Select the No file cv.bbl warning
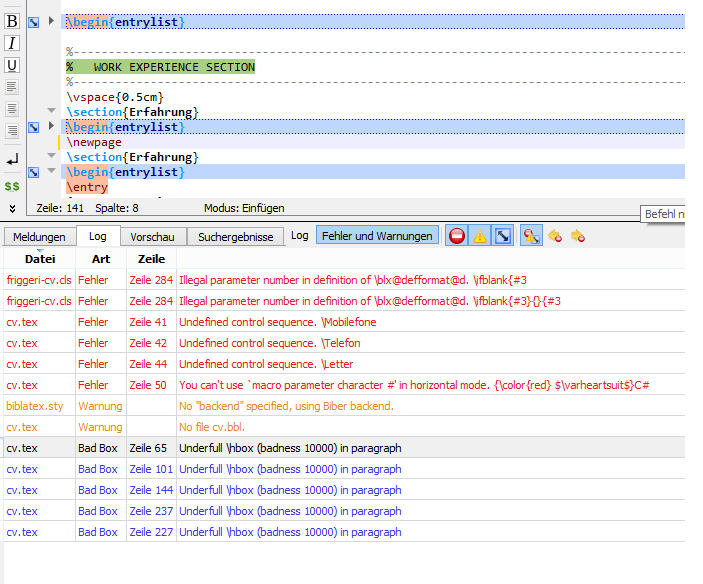 344,427
